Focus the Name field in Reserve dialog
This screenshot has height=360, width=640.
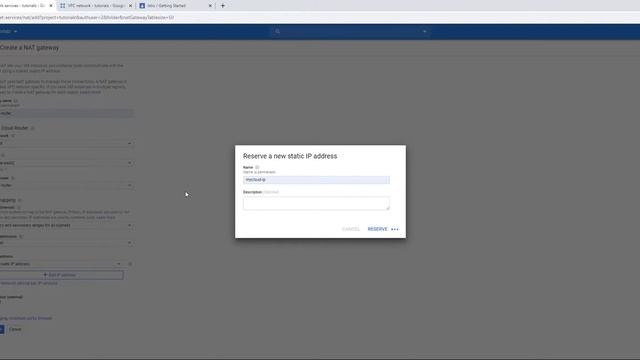316,180
